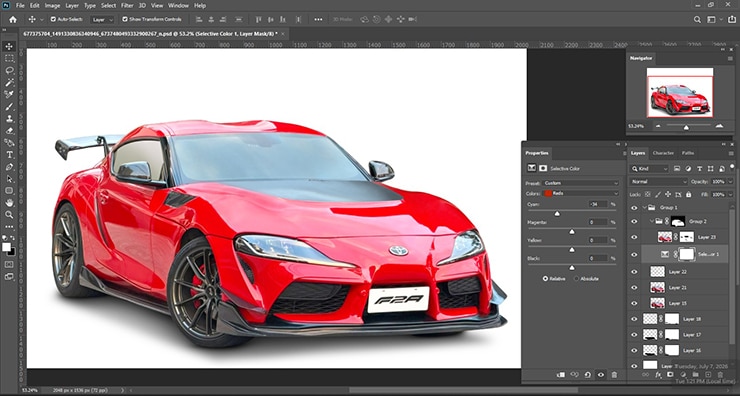Click Selective Color 1 layer mask thumbnail
740x396 pixels.
(687, 254)
